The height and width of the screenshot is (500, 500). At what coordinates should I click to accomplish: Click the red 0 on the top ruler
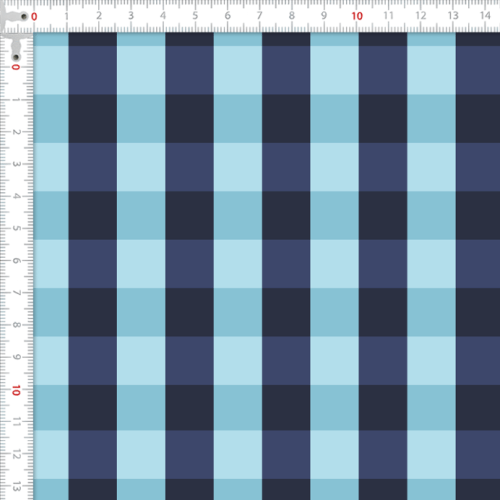pos(34,16)
